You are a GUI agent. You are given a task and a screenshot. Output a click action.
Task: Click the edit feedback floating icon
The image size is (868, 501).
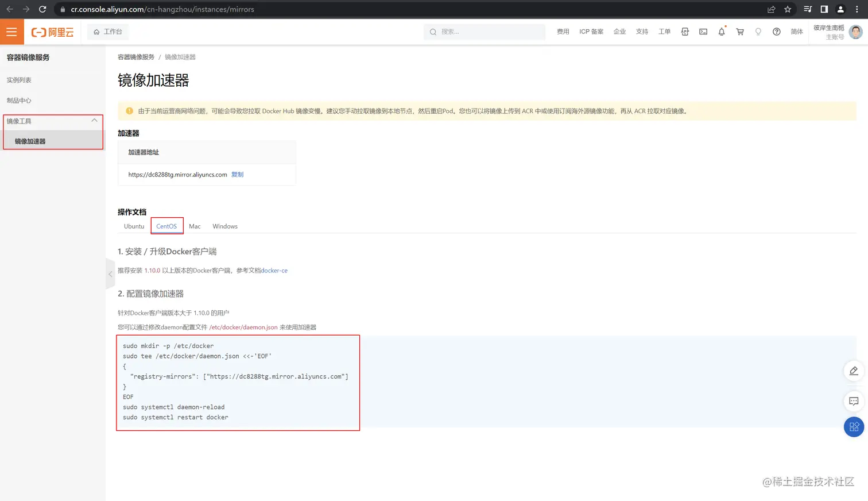[x=854, y=371]
